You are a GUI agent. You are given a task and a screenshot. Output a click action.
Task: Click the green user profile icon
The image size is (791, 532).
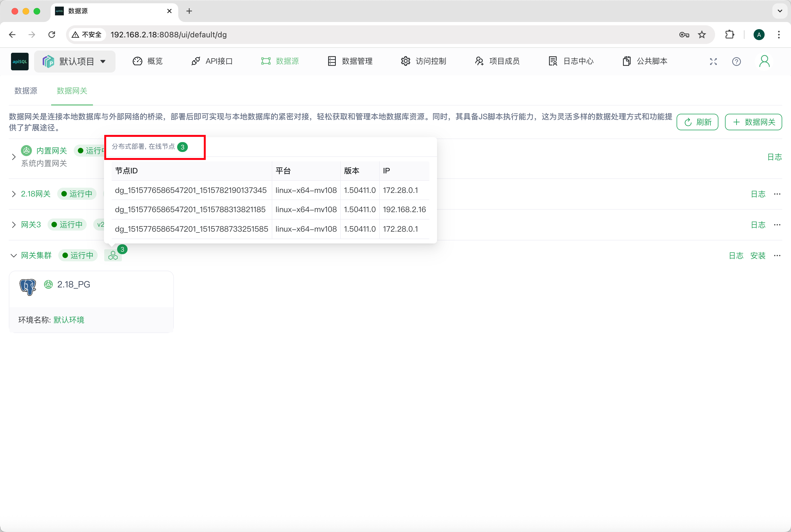tap(764, 61)
